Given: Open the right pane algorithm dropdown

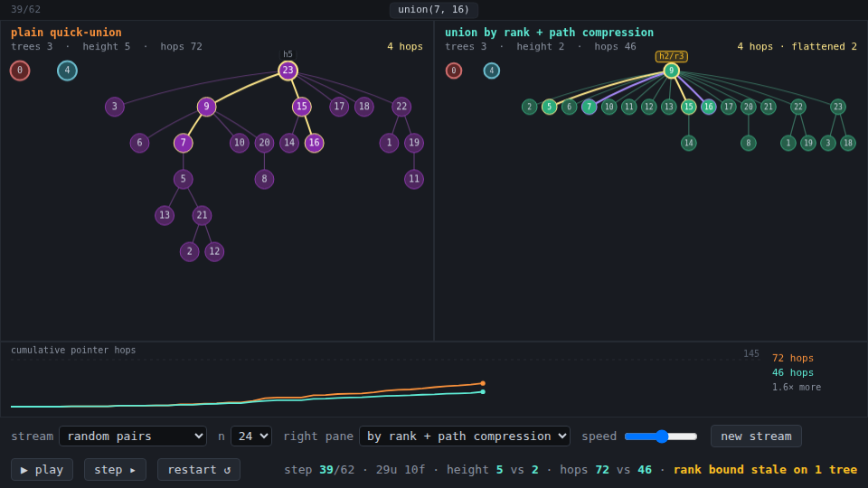Looking at the screenshot, I should pyautogui.click(x=465, y=436).
